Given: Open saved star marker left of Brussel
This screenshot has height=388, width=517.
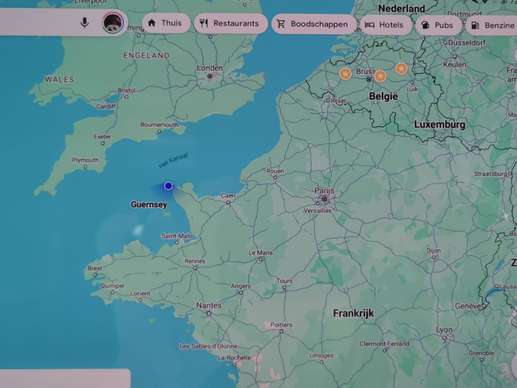Looking at the screenshot, I should click(345, 73).
